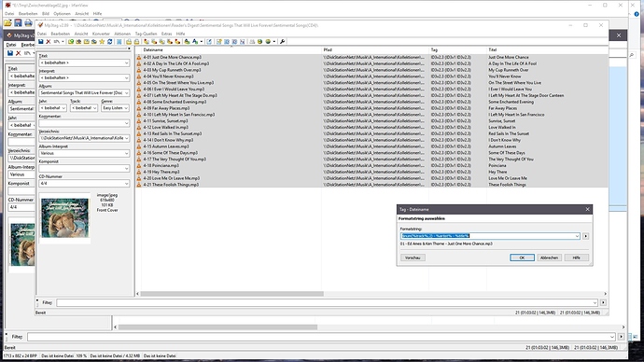This screenshot has height=362, width=644.
Task: Open Aktionen menu in Mp3tag
Action: [122, 34]
